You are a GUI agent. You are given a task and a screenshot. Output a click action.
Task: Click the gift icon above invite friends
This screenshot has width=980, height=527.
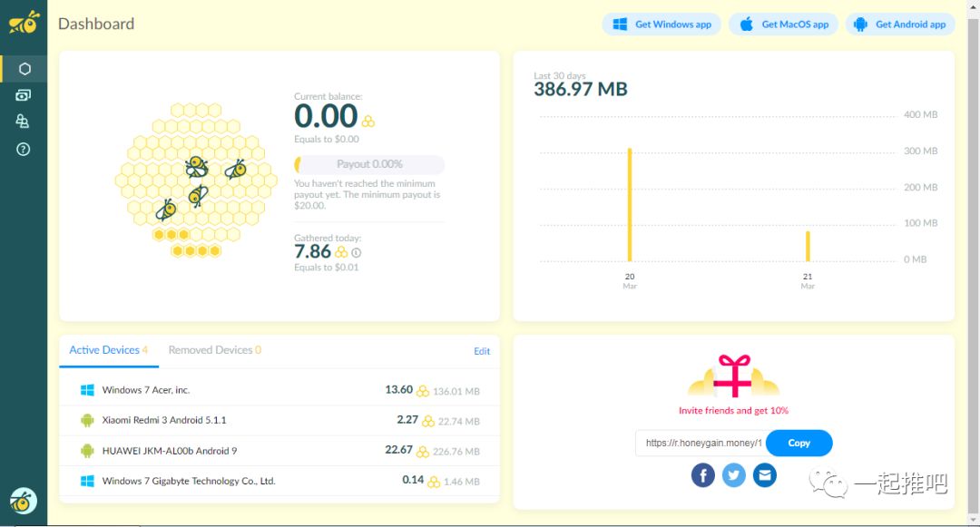734,376
